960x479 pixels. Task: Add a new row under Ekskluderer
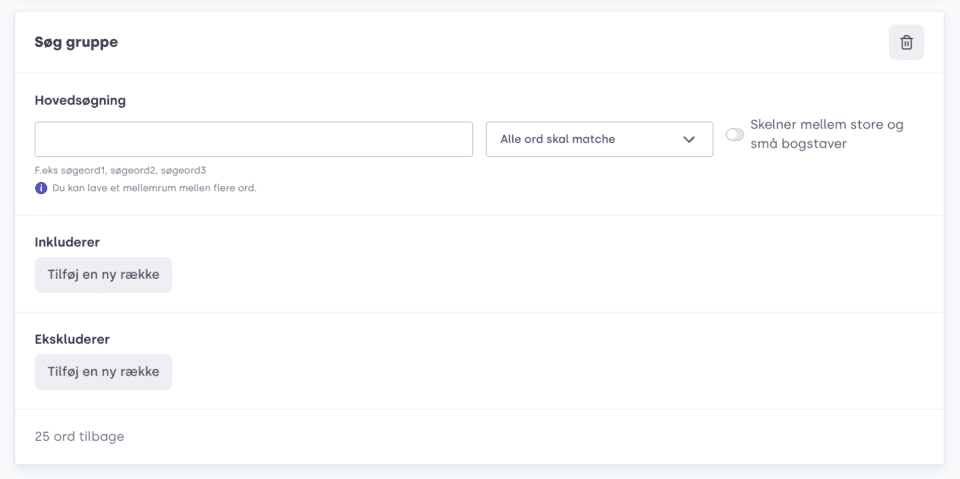[103, 372]
